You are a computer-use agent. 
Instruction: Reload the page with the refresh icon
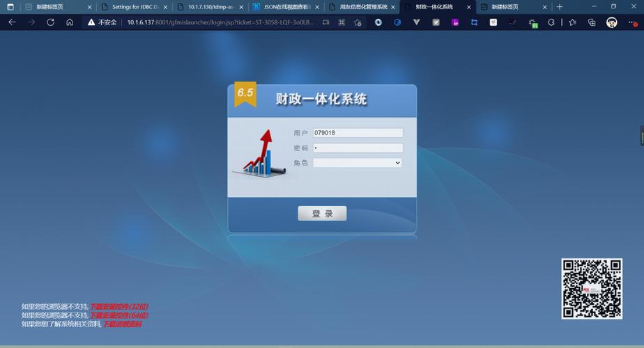click(x=50, y=22)
